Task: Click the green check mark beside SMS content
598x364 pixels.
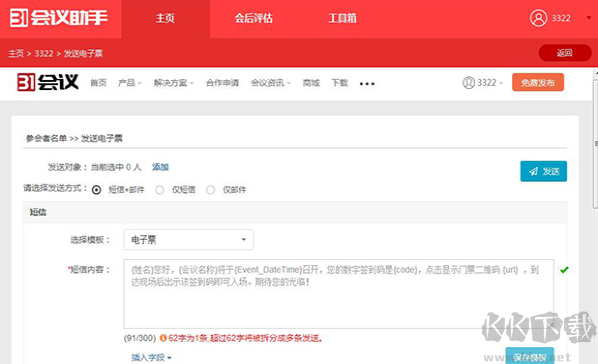Action: (x=564, y=270)
